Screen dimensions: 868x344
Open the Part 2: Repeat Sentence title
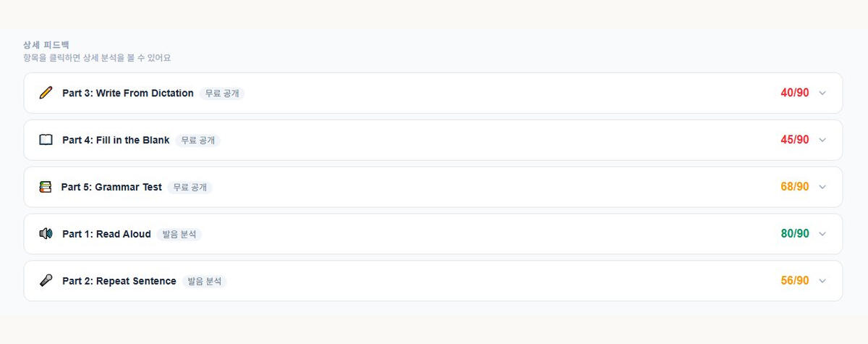tap(119, 281)
